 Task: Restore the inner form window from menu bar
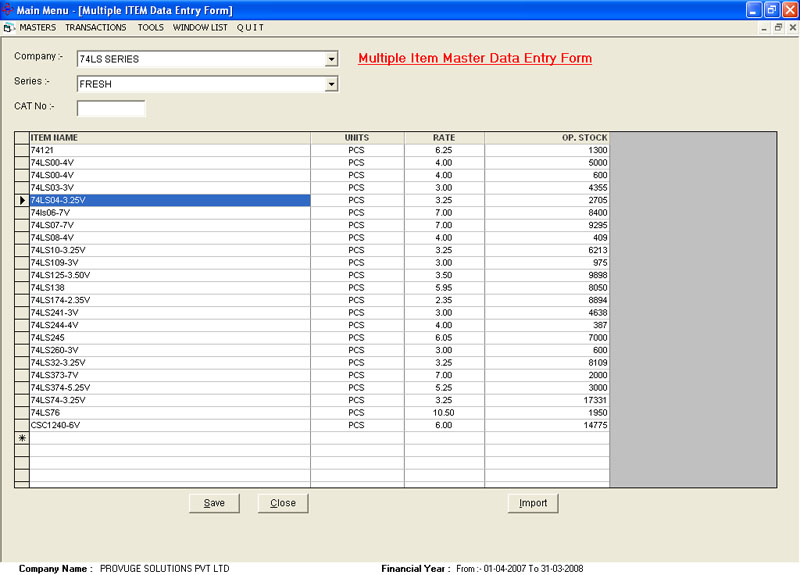[777, 27]
